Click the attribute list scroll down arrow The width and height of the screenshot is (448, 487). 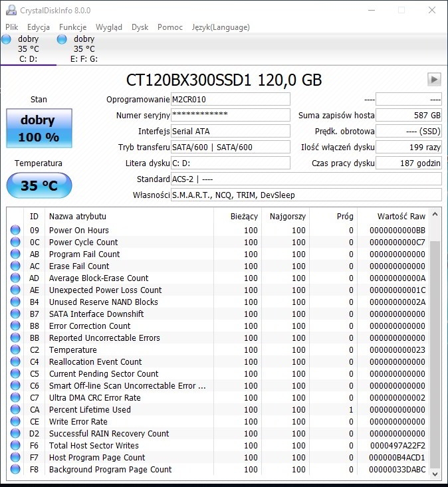(x=435, y=474)
